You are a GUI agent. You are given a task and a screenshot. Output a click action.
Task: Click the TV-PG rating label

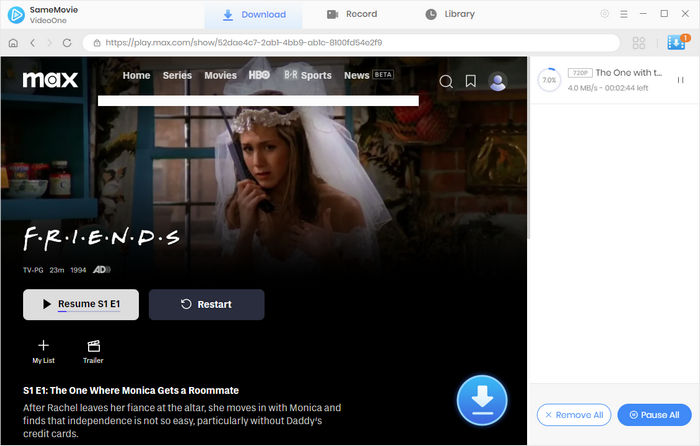pyautogui.click(x=33, y=270)
